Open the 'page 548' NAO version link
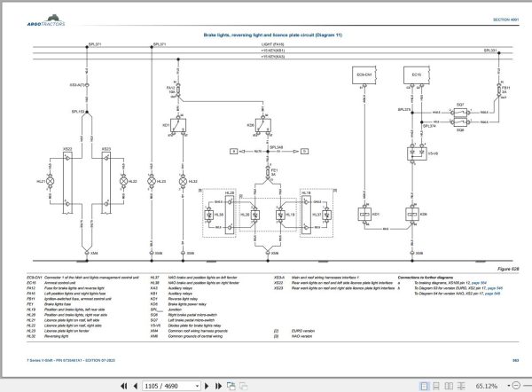This screenshot has height=392, width=532. [493, 294]
